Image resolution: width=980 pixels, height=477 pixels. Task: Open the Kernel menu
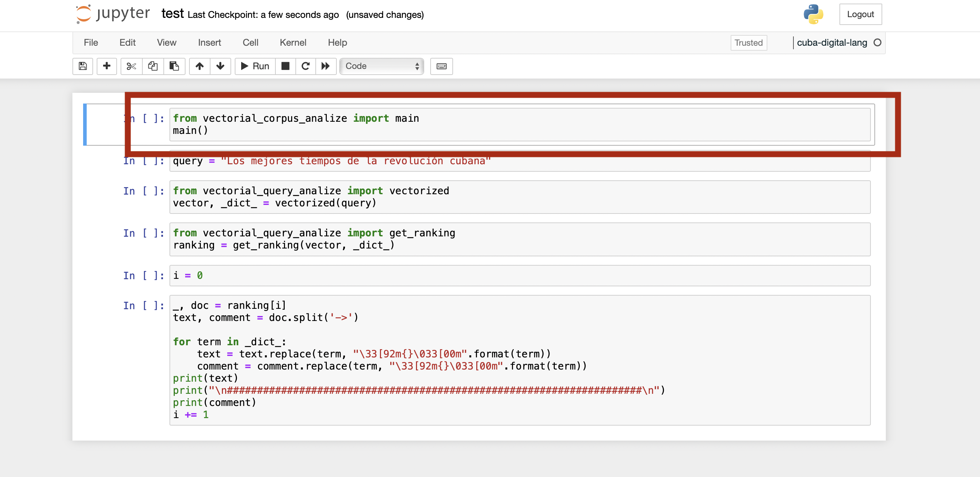[x=293, y=42]
